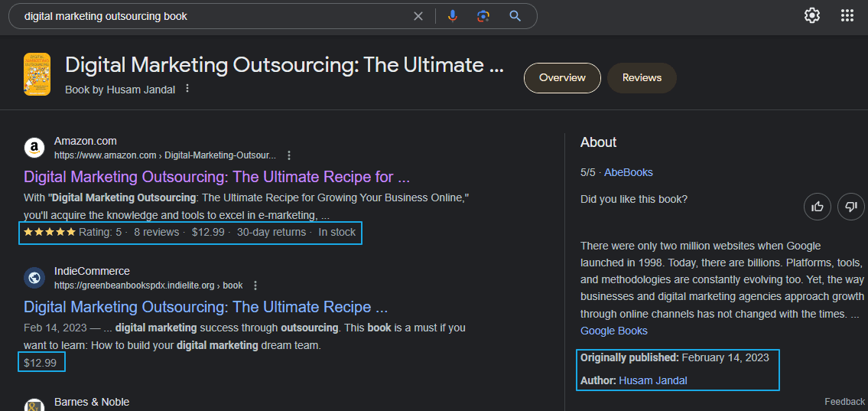The image size is (868, 411).
Task: Switch to the Reviews tab
Action: pyautogui.click(x=642, y=78)
